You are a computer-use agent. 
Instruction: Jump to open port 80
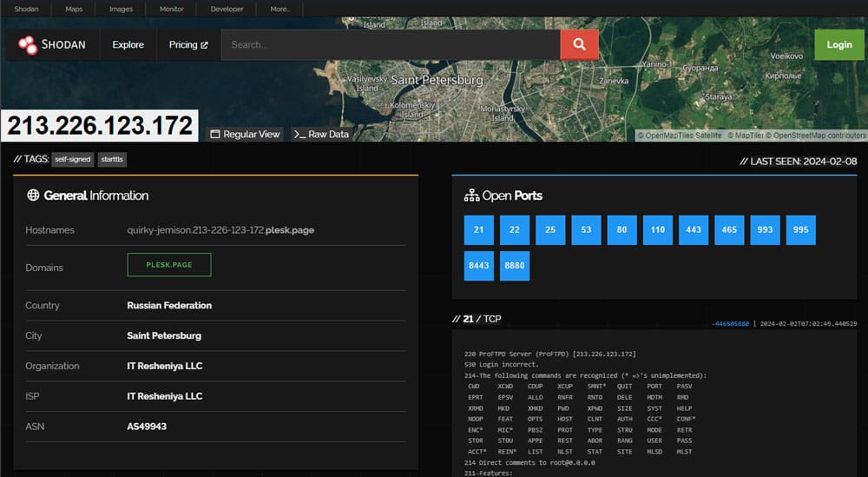tap(621, 230)
